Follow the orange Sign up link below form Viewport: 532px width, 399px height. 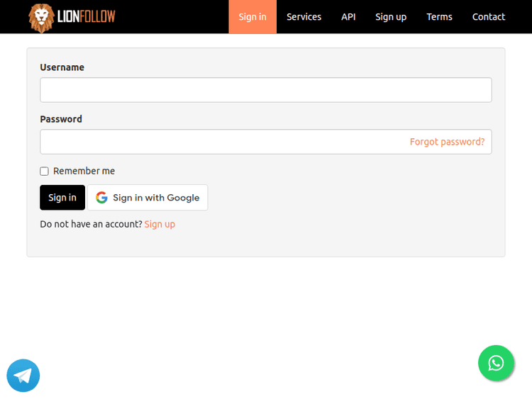pyautogui.click(x=160, y=224)
